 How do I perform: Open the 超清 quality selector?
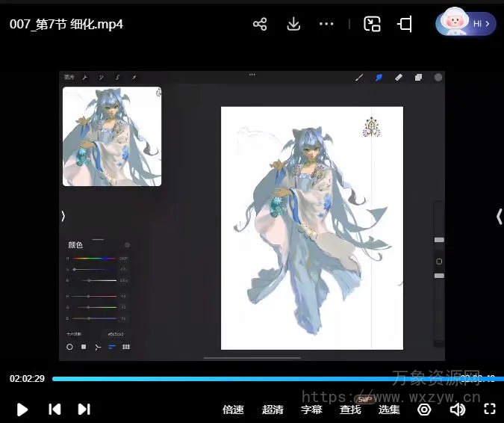(273, 410)
